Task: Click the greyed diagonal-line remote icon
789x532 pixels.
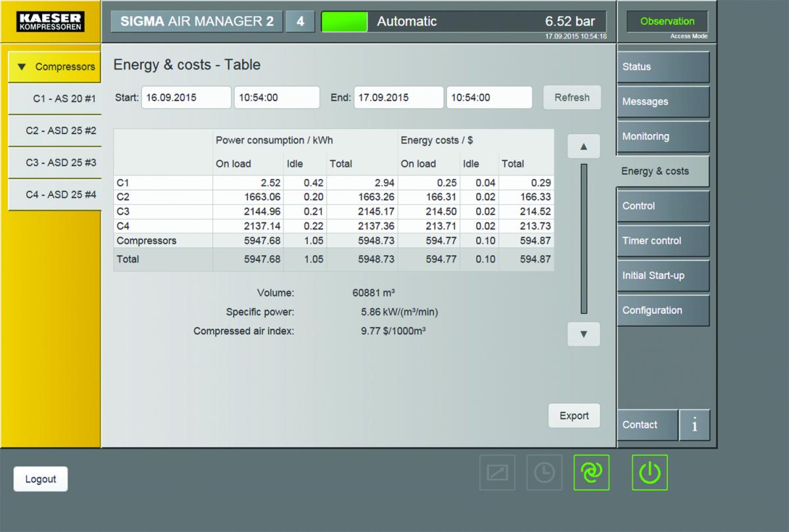Action: pyautogui.click(x=497, y=472)
